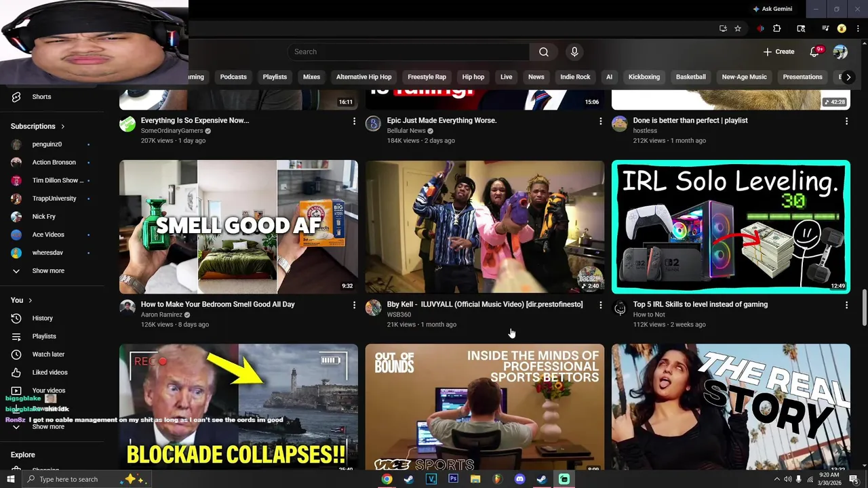
Task: Open TrappUniversity subscription
Action: 54,199
